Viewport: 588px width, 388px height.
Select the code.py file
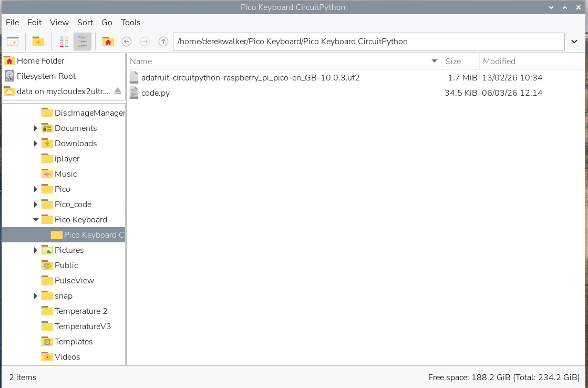[156, 93]
